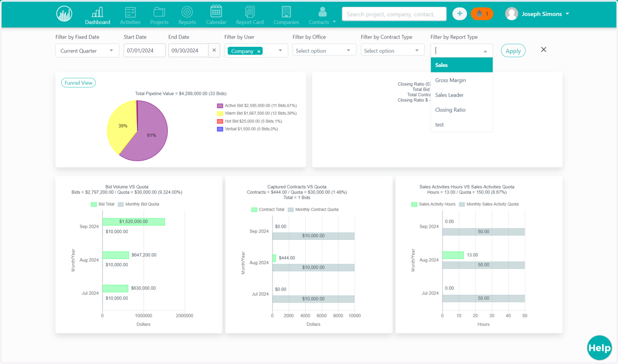
Task: Open the Filter by User dropdown arrow
Action: tap(280, 50)
